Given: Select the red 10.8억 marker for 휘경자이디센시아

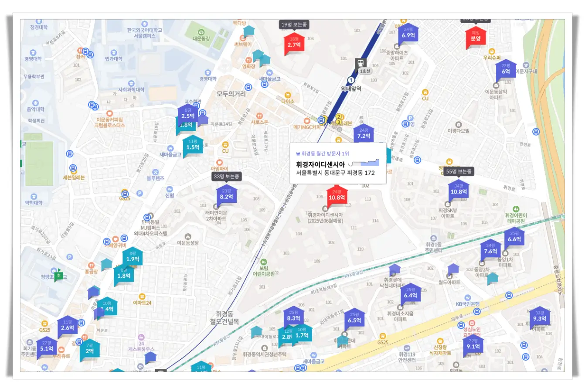Looking at the screenshot, I should (337, 197).
